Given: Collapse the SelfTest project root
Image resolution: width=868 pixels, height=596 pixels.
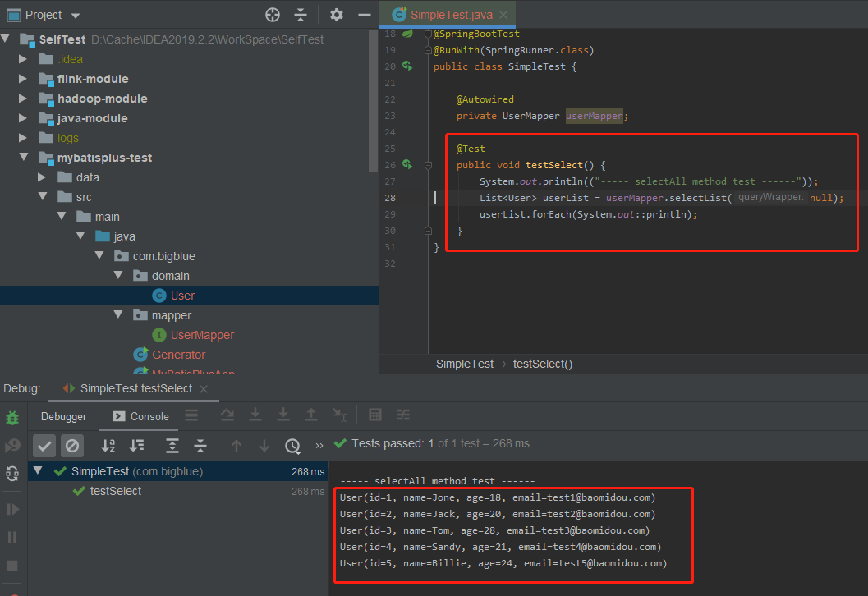Looking at the screenshot, I should click(x=6, y=39).
